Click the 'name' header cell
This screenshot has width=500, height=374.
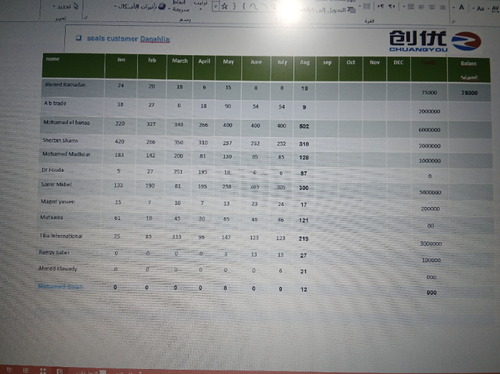tap(73, 66)
